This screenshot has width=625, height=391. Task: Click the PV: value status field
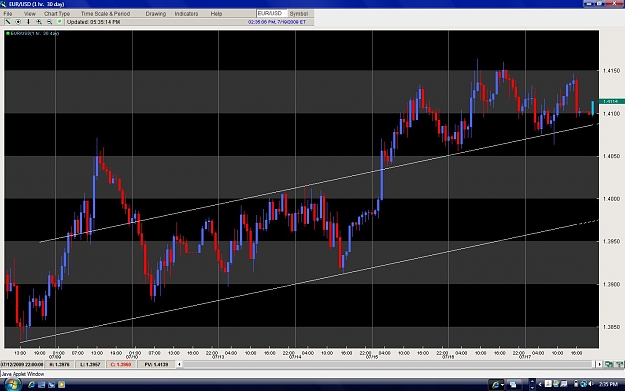157,364
